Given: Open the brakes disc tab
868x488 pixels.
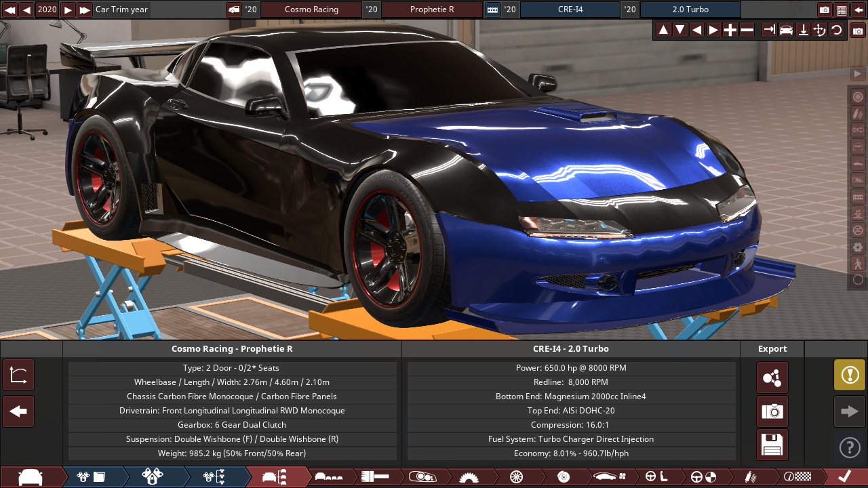Looking at the screenshot, I should coord(563,476).
